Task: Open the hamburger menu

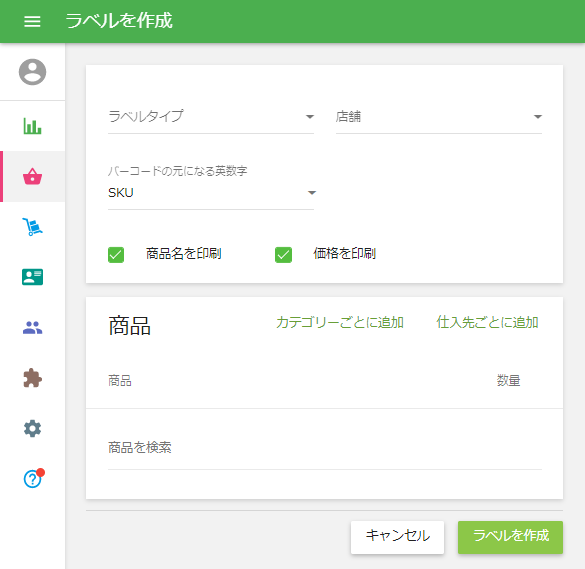Action: (x=32, y=21)
